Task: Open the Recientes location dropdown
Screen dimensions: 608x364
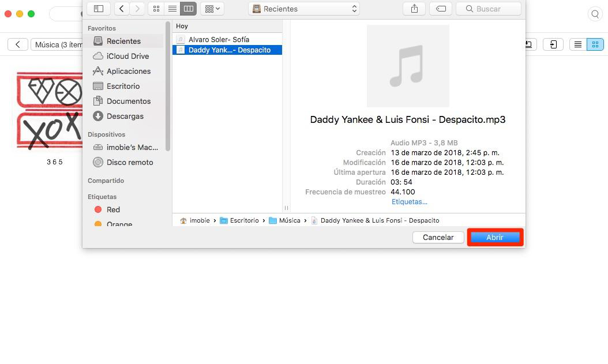Action: click(303, 9)
